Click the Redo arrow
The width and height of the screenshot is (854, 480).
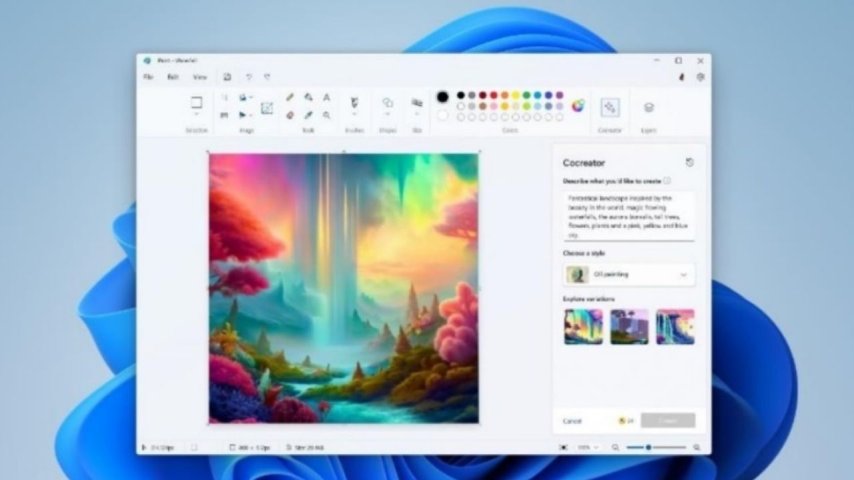(x=267, y=77)
